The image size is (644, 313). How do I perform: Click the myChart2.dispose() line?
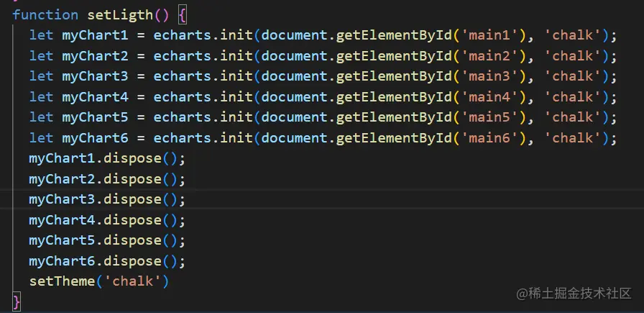pos(107,180)
